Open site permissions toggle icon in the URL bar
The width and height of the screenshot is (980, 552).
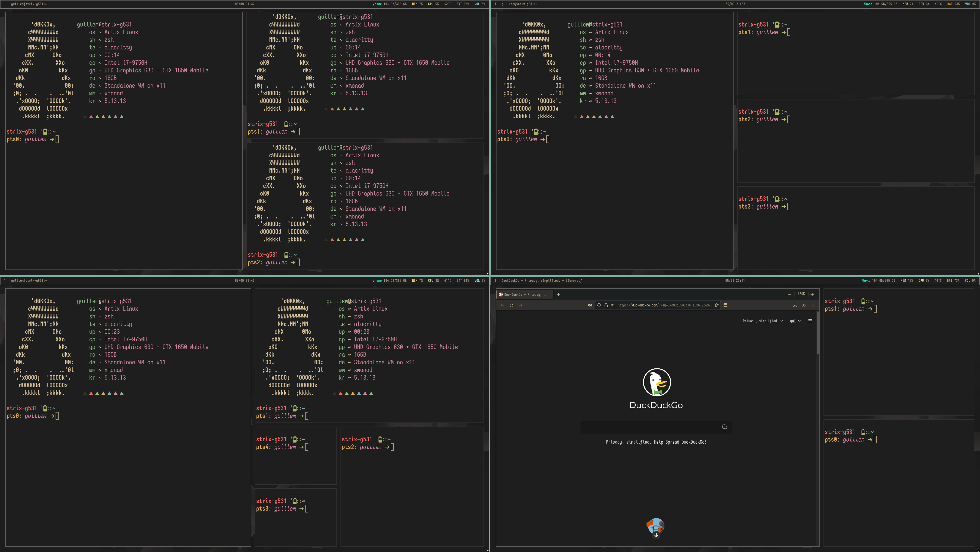coord(613,305)
